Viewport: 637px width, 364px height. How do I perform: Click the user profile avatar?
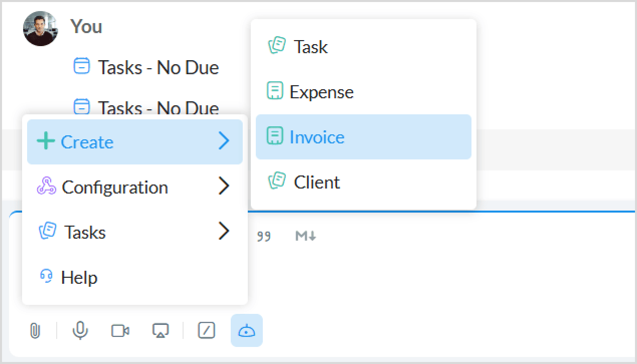40,29
